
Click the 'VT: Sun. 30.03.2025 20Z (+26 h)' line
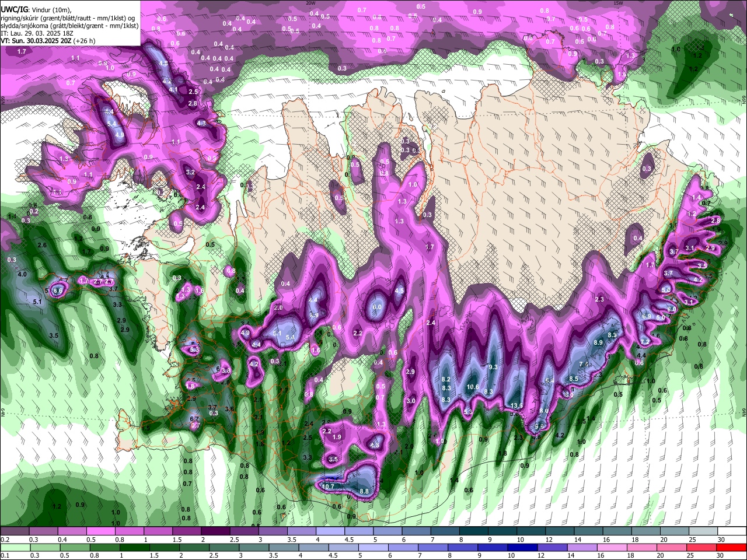click(x=48, y=41)
